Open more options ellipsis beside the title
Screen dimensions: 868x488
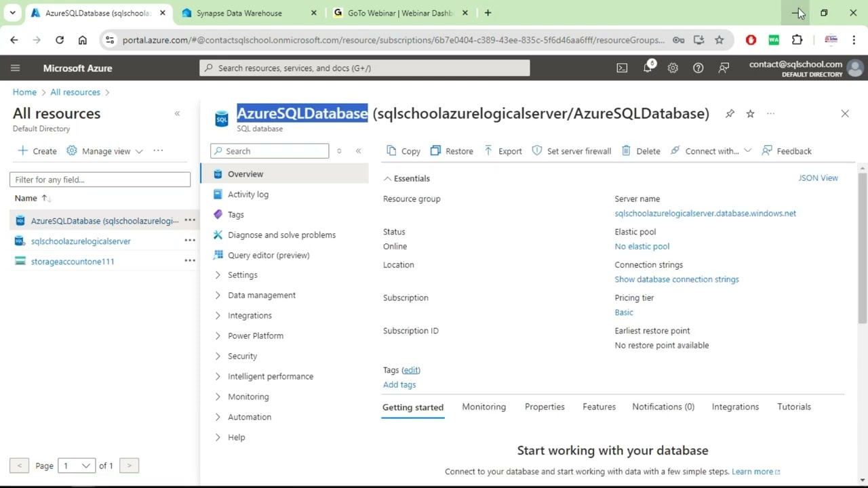point(770,114)
